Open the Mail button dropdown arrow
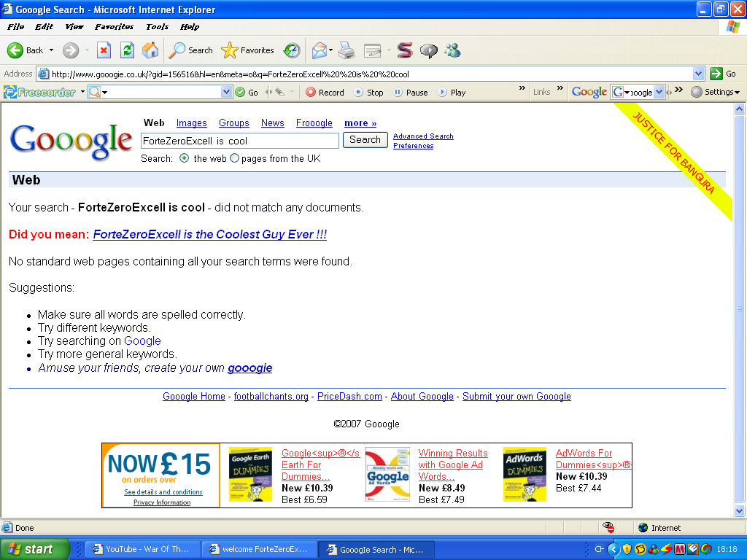 [330, 50]
